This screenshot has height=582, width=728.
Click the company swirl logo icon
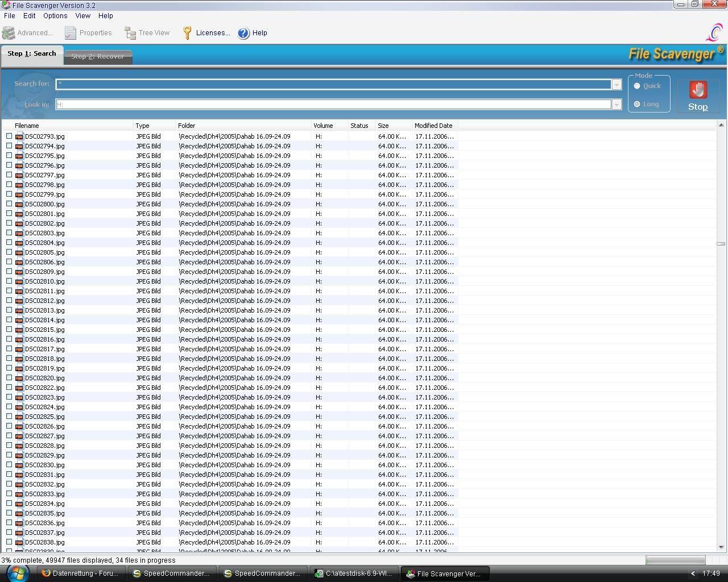(x=714, y=32)
